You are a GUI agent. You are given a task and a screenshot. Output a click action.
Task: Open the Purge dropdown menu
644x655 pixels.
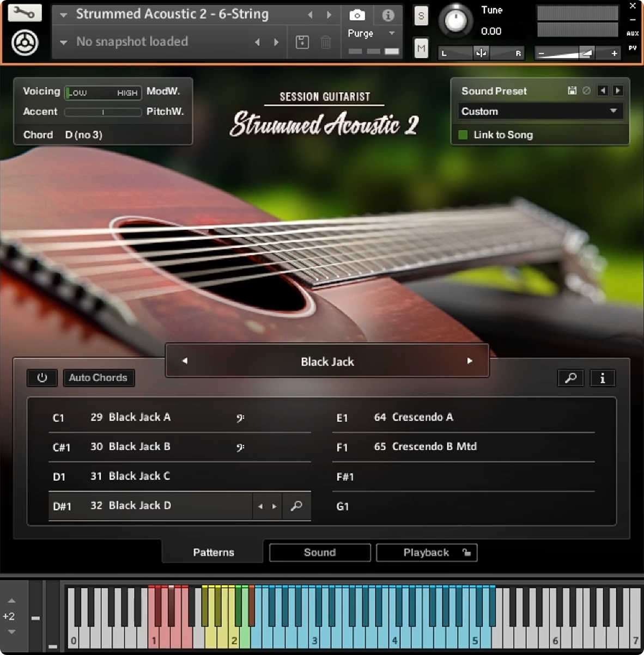(392, 34)
